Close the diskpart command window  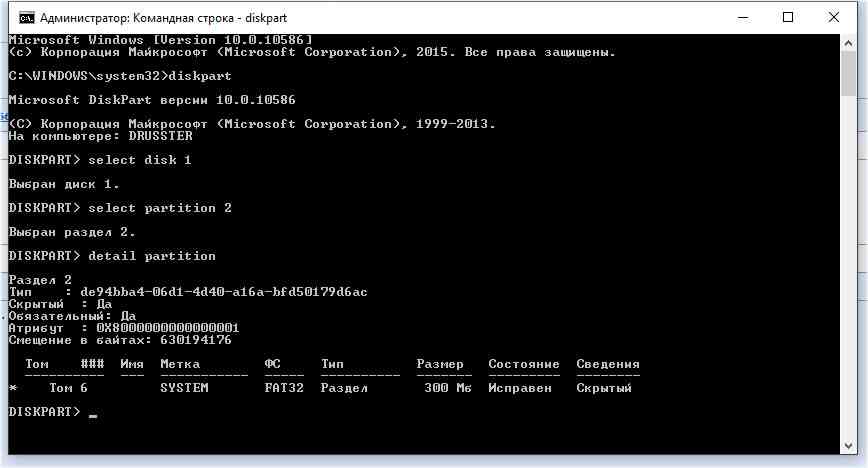pyautogui.click(x=833, y=18)
